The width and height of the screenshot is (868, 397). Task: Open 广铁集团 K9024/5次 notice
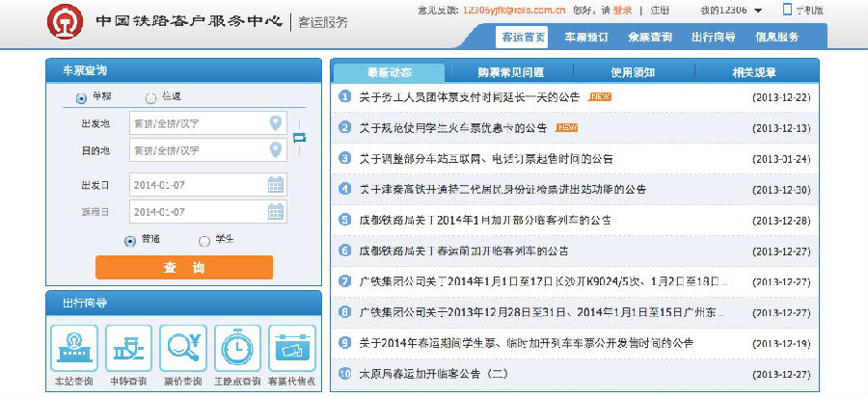[x=544, y=280]
